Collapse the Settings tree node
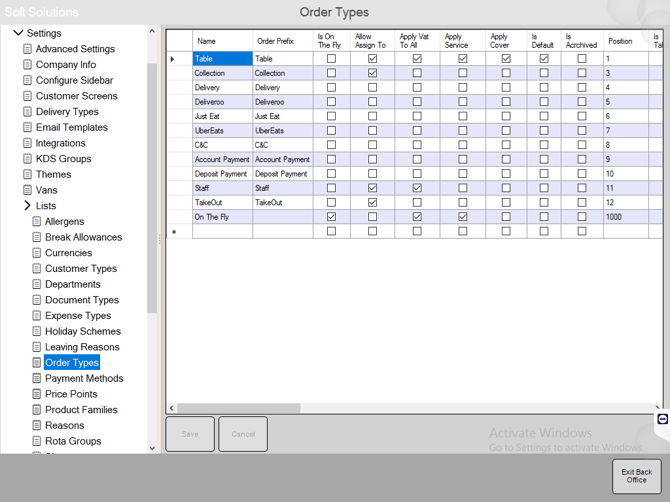670x502 pixels. point(18,33)
